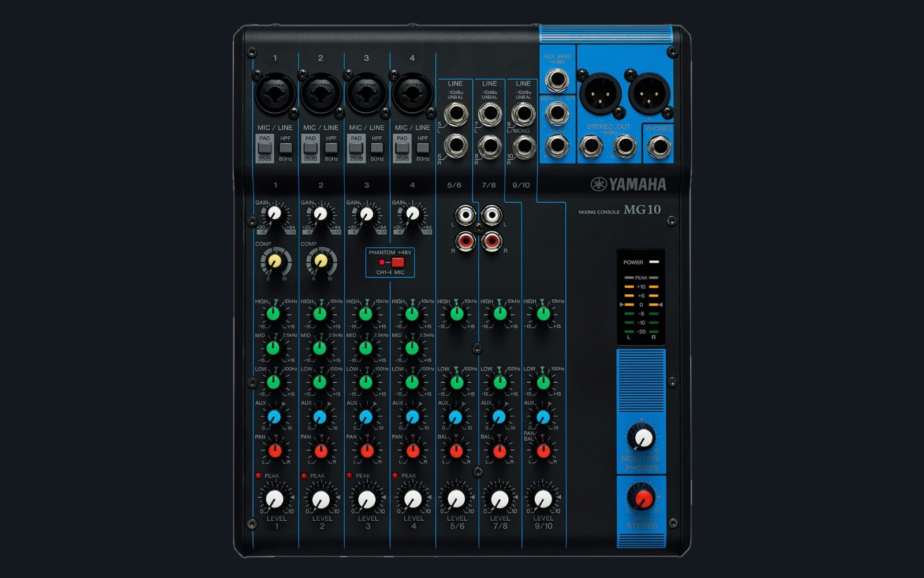Click the channel 1 white LEVEL knob
Image resolution: width=924 pixels, height=578 pixels.
point(275,499)
